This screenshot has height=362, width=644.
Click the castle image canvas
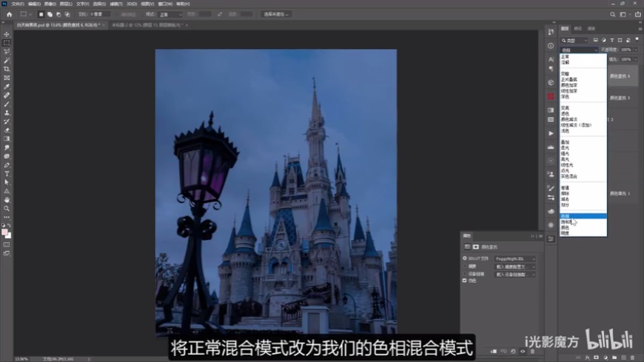pos(275,192)
